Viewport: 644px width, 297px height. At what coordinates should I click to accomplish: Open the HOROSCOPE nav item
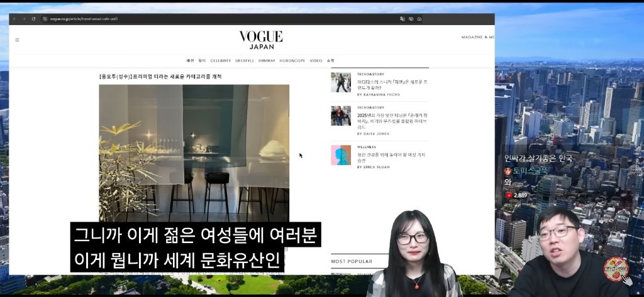tap(292, 61)
